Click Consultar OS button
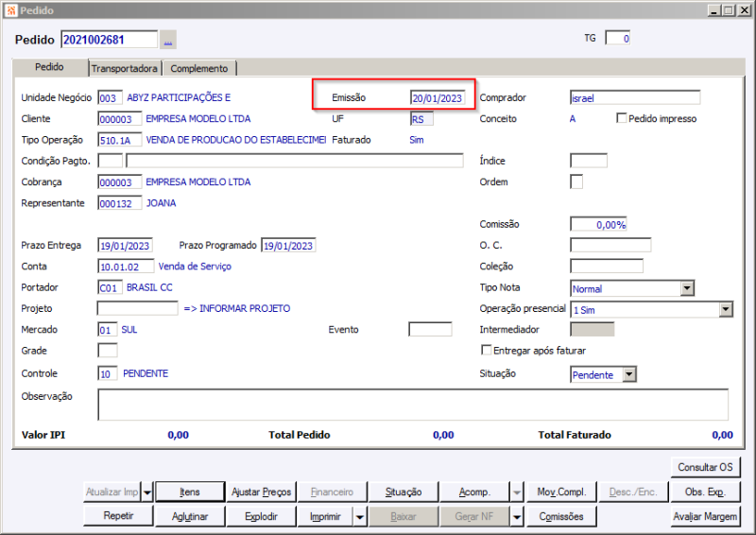This screenshot has width=756, height=535. coord(705,467)
